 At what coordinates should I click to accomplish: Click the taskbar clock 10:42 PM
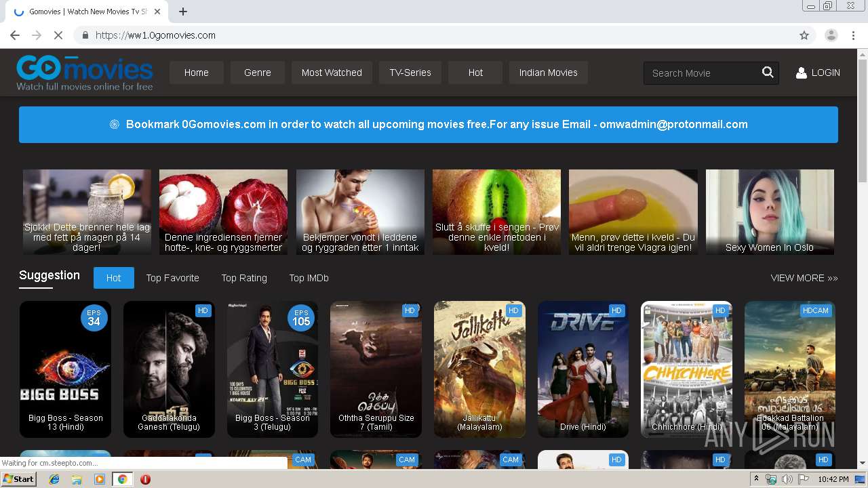833,479
